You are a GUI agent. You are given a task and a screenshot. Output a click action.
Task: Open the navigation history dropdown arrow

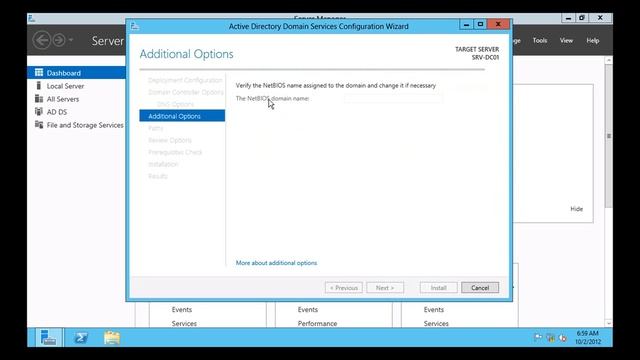(71, 40)
